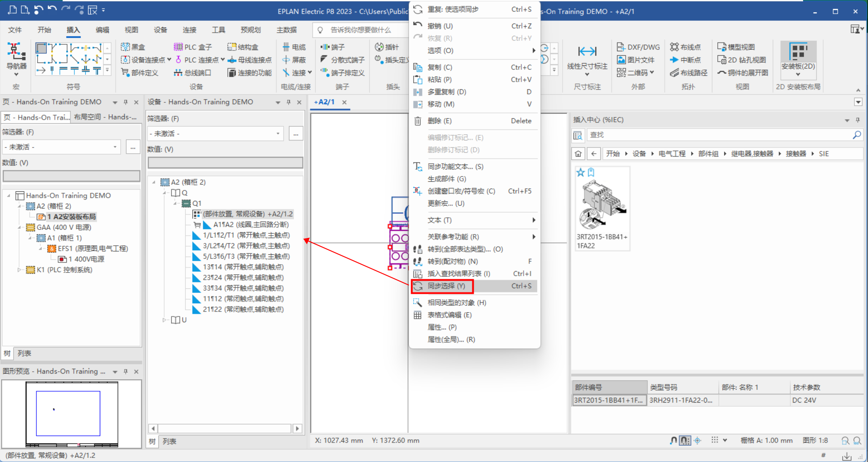Screen dimensions: 868x462
Task: Place a 布线点 routing point
Action: tap(686, 47)
